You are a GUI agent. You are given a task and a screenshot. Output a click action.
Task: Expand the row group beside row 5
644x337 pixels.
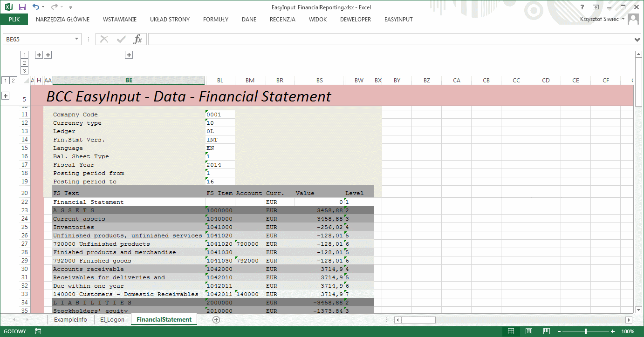pos(6,96)
